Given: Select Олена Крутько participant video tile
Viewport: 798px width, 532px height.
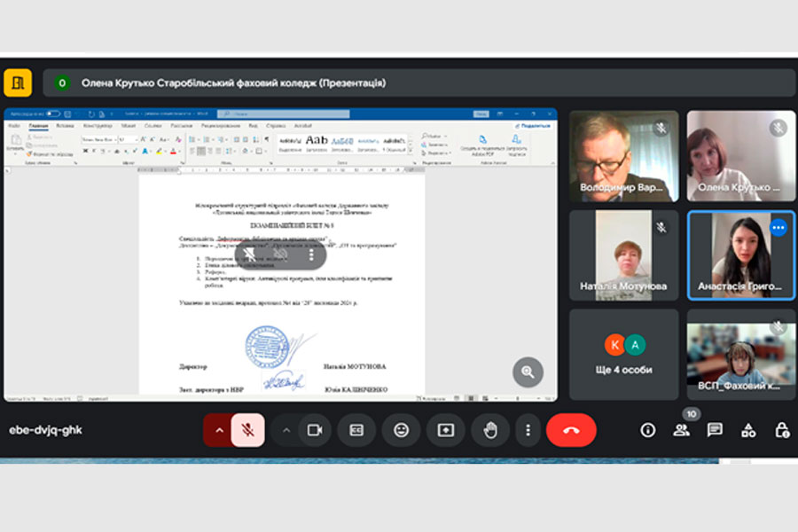Looking at the screenshot, I should click(x=741, y=156).
